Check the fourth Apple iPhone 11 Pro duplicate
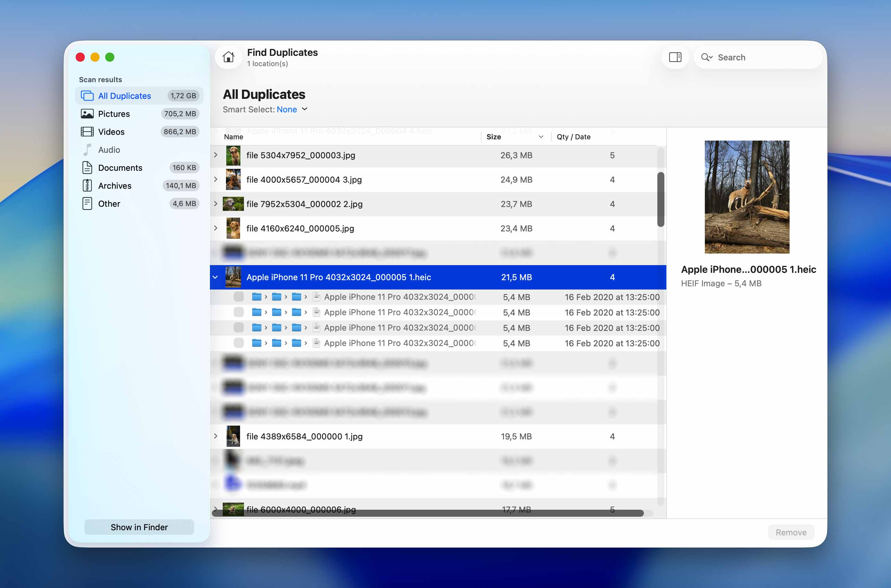 [238, 343]
